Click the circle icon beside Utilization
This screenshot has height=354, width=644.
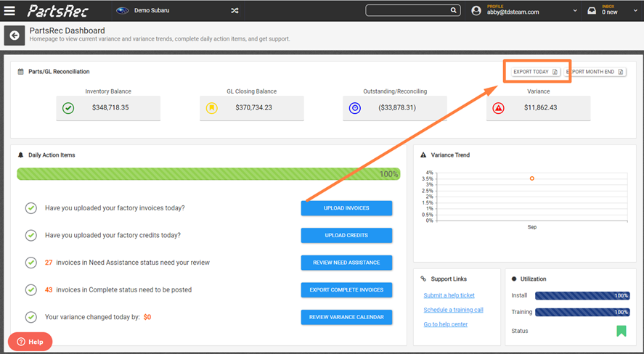[x=514, y=279]
